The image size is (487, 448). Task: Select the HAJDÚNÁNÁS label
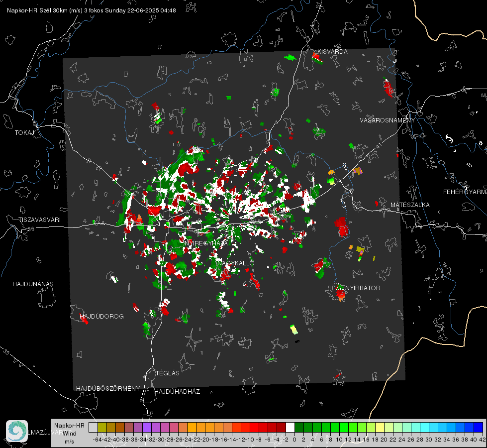tap(33, 284)
